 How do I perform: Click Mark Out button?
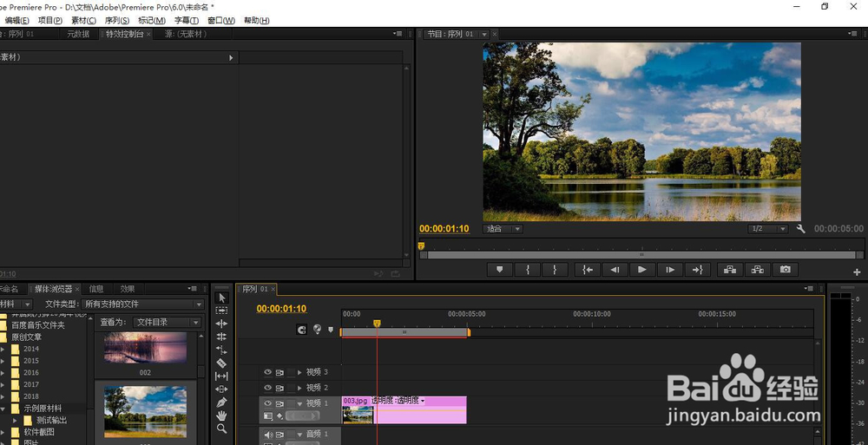coord(555,270)
